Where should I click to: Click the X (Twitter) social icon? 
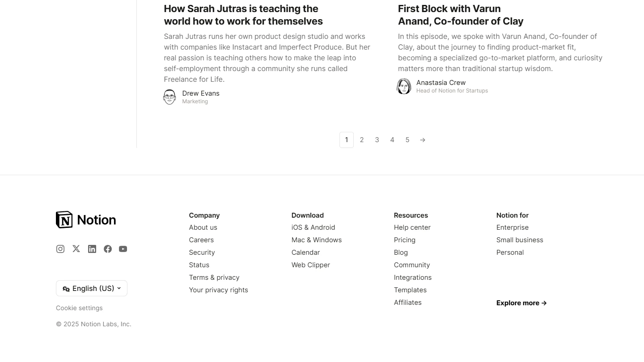76,249
